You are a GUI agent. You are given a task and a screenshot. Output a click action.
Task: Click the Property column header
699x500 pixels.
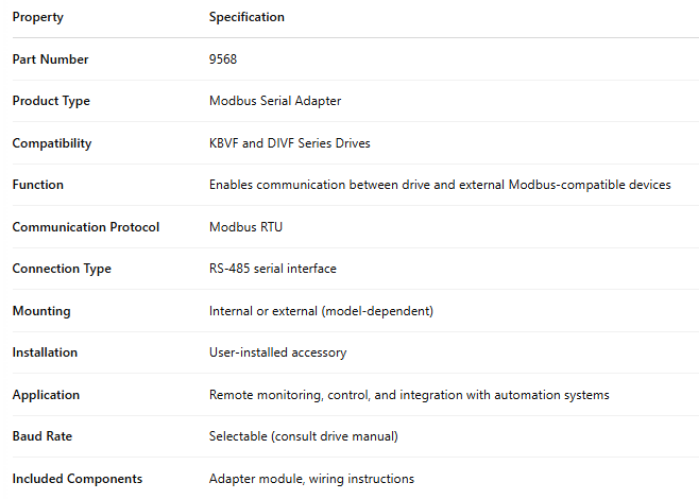pos(37,17)
